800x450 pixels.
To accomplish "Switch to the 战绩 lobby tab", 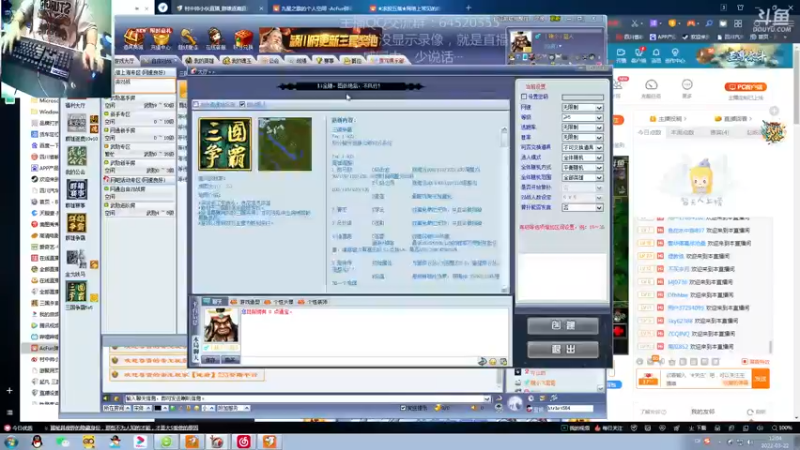I will [x=299, y=61].
